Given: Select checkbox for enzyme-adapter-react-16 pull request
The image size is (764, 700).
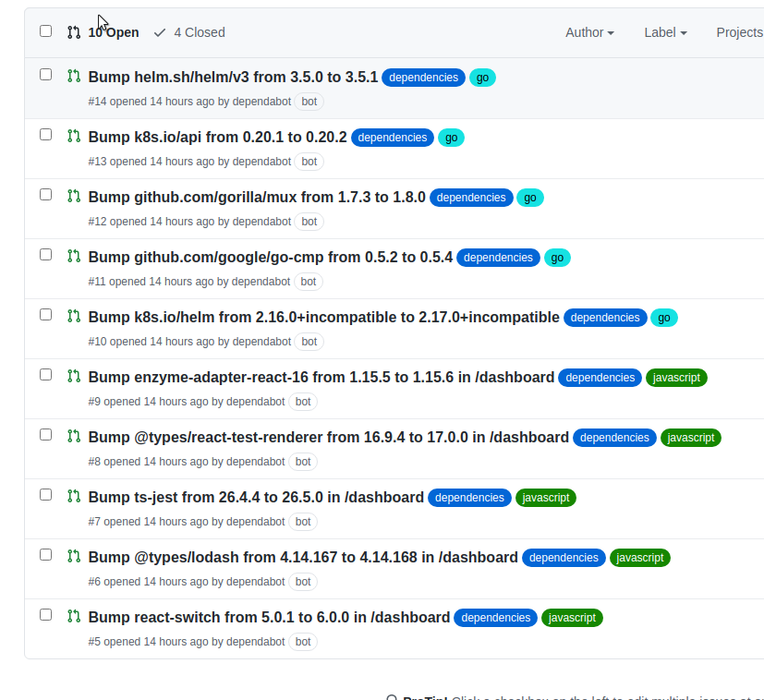Looking at the screenshot, I should 46,375.
